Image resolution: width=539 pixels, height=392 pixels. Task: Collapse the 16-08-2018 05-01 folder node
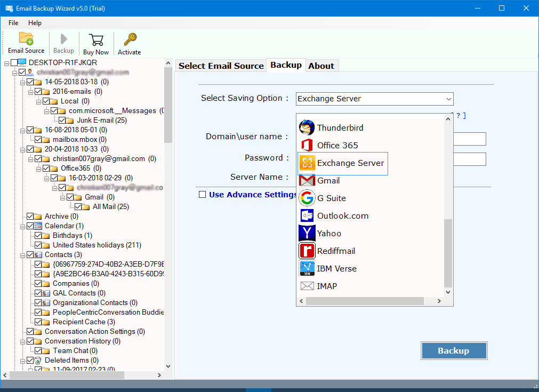tap(23, 131)
